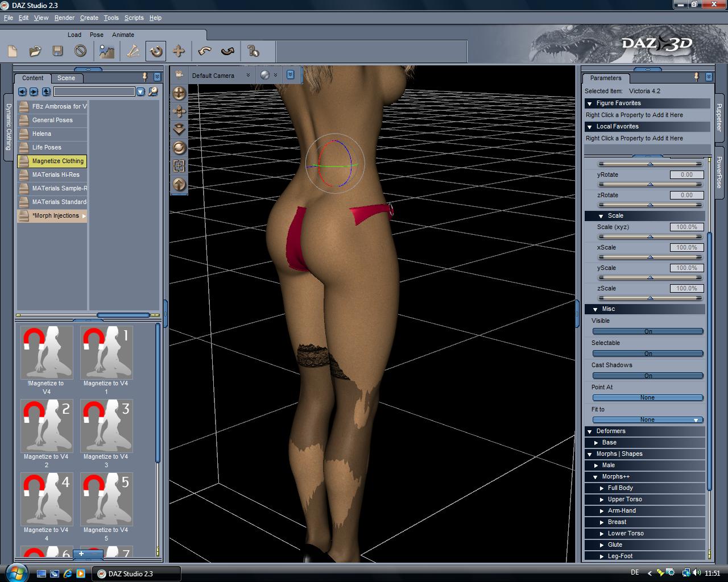The width and height of the screenshot is (728, 582).
Task: Click the pin icon on Parameters pane
Action: [697, 77]
